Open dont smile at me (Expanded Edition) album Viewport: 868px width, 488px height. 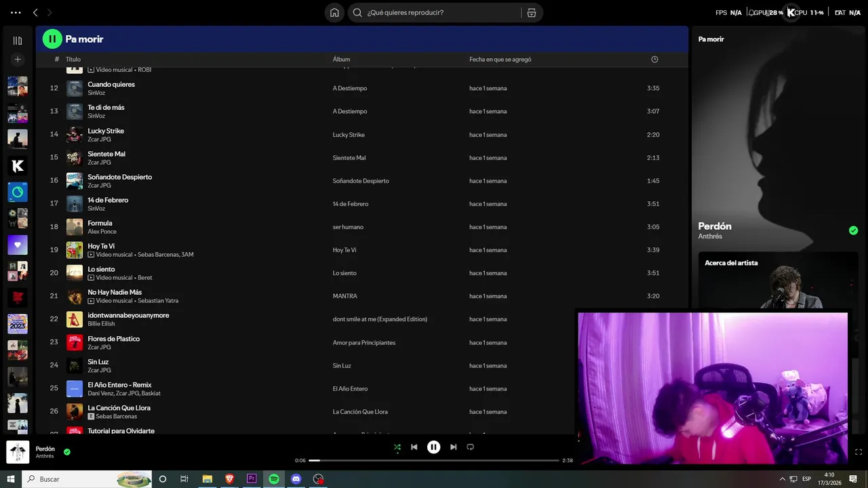(380, 319)
